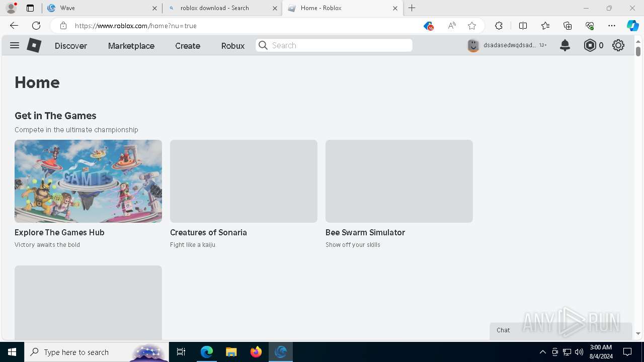This screenshot has width=644, height=362.
Task: Open the Robux page
Action: (233, 46)
